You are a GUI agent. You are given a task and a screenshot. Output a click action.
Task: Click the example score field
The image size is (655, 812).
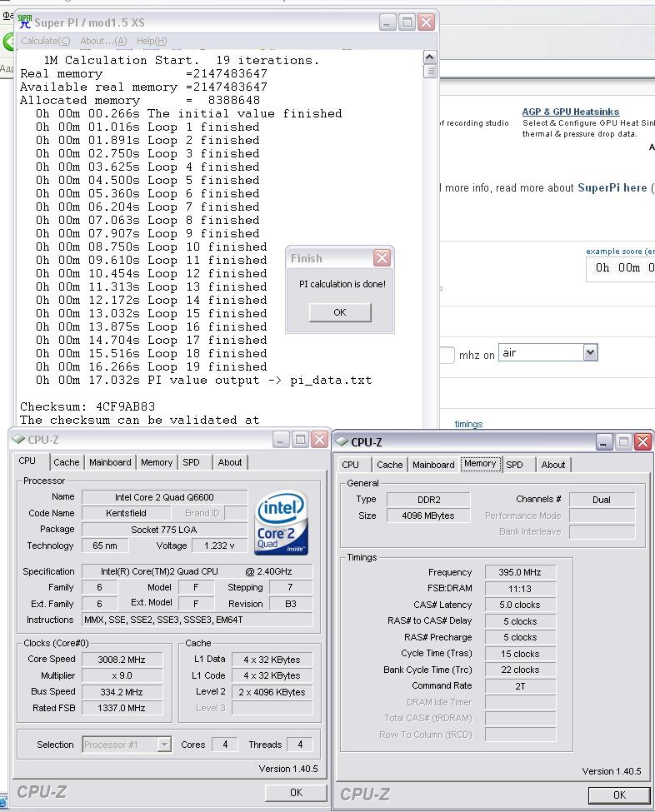coord(621,269)
